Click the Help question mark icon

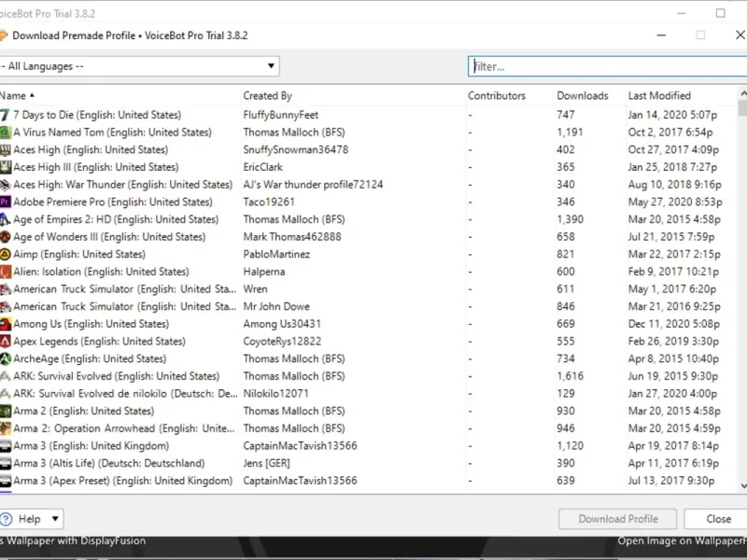6,519
